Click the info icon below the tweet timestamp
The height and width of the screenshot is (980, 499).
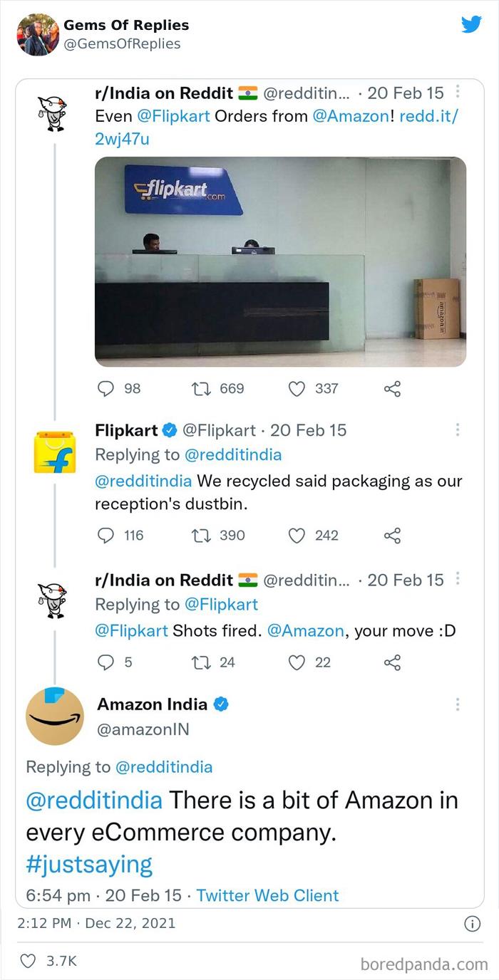tap(472, 924)
